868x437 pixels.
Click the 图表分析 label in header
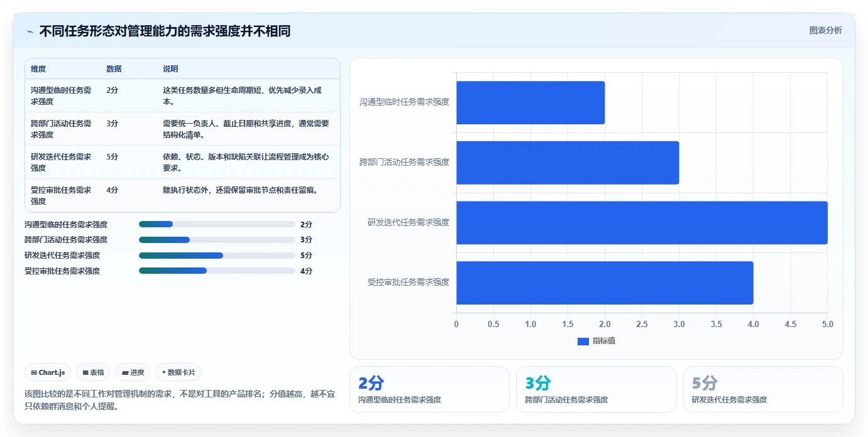[x=825, y=31]
